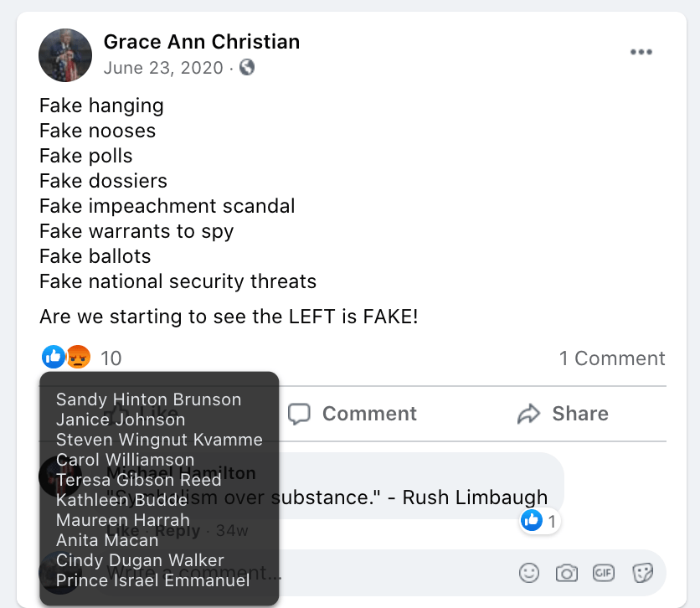This screenshot has height=608, width=700.
Task: Click the Share arrow icon
Action: 529,414
